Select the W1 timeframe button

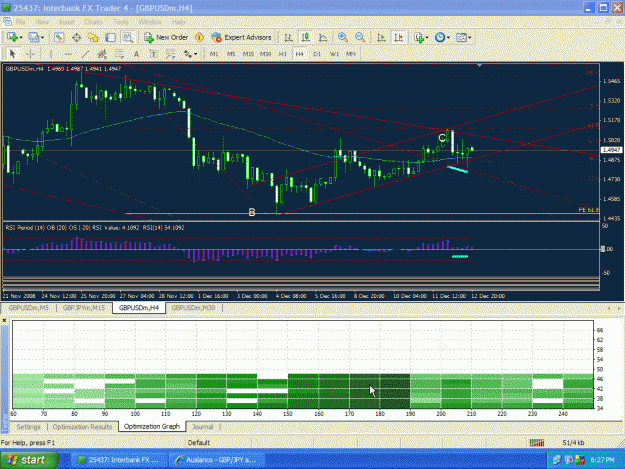(334, 54)
